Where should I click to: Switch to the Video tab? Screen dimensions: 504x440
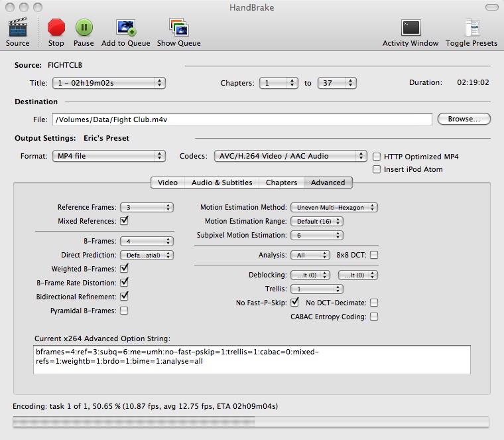(168, 183)
